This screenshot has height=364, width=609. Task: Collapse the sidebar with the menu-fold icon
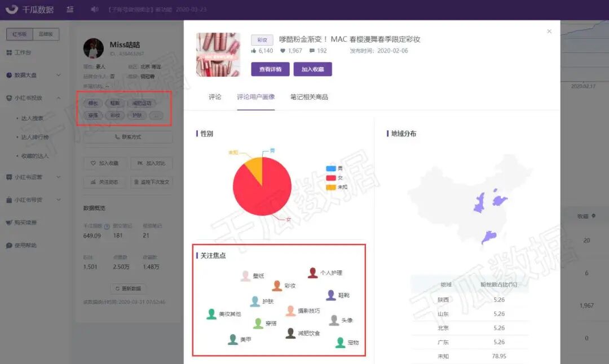pyautogui.click(x=70, y=10)
